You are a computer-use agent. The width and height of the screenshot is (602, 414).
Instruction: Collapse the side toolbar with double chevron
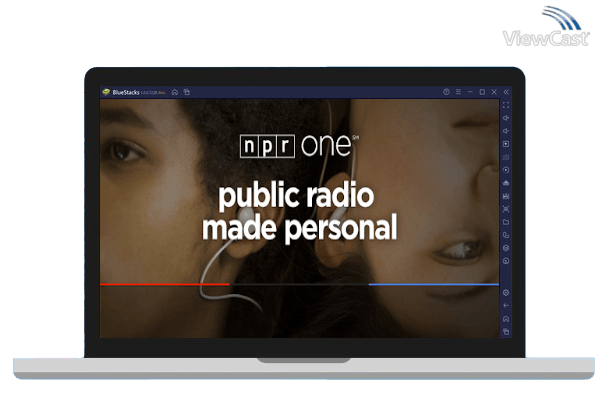coord(506,92)
